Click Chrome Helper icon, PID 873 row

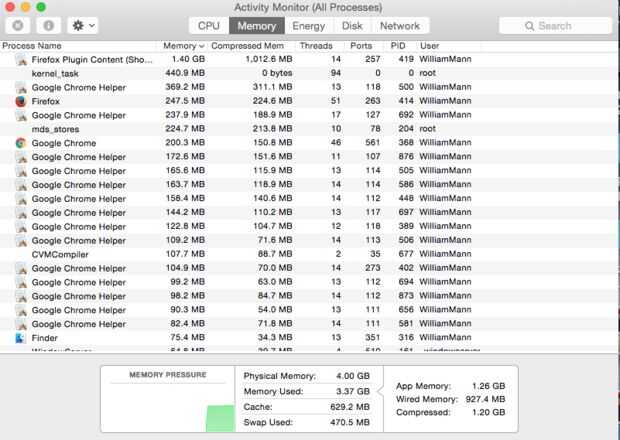point(21,296)
